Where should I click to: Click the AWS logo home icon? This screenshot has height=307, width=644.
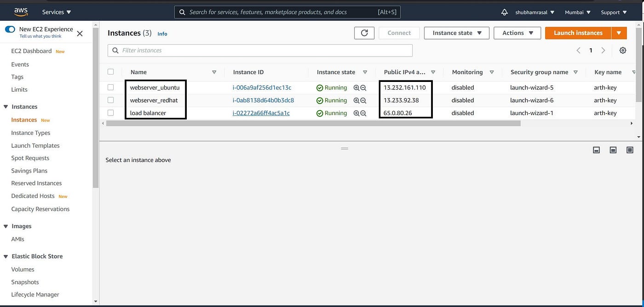tap(21, 12)
